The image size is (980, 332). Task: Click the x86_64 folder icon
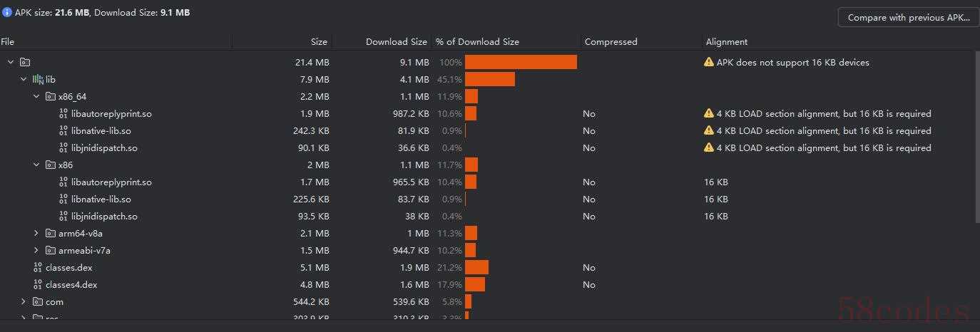51,96
